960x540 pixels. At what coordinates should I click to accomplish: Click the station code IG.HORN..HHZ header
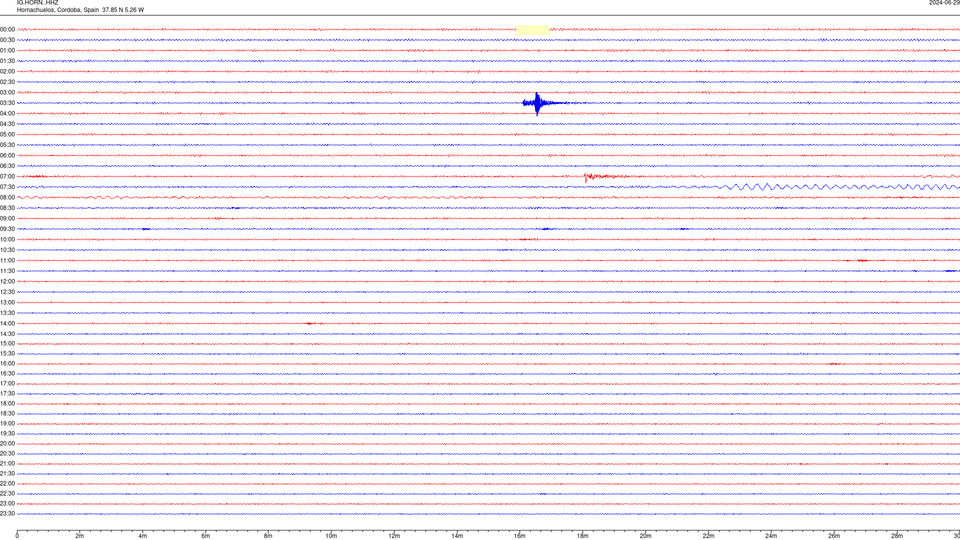pos(37,2)
